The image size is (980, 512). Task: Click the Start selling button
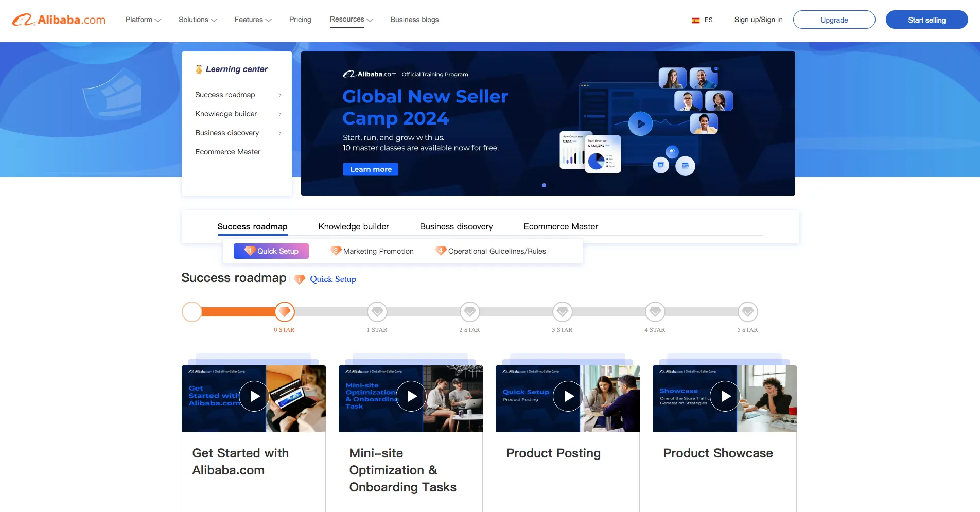tap(926, 20)
